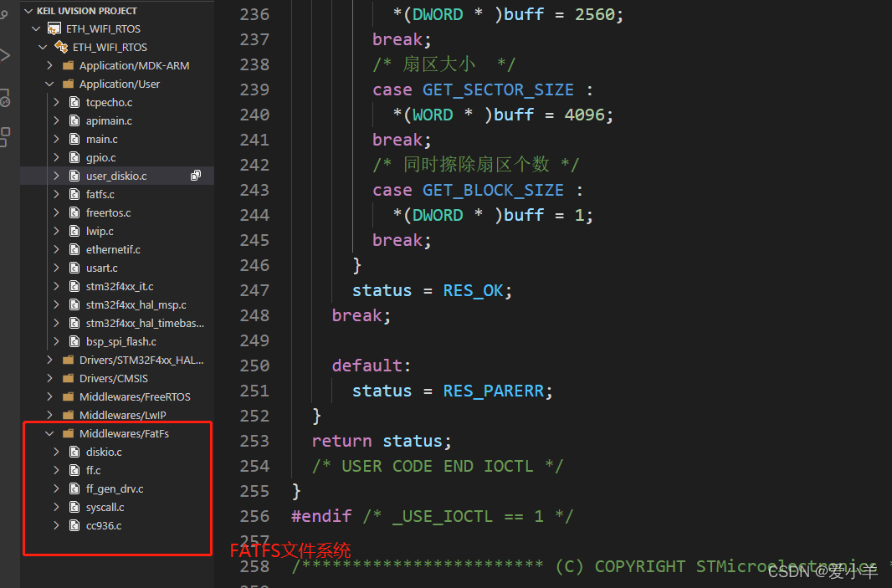The width and height of the screenshot is (892, 588).
Task: Click line number 250 in the editor gutter
Action: pyautogui.click(x=254, y=366)
